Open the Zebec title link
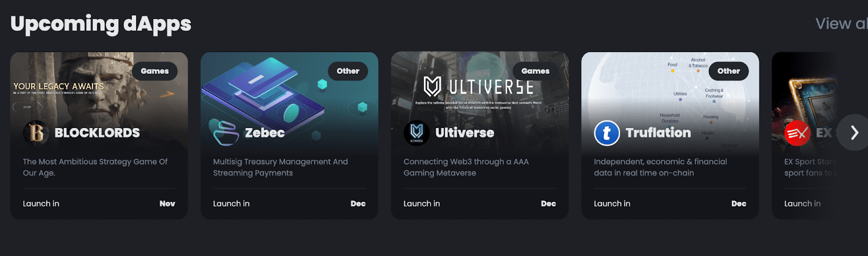 point(265,133)
